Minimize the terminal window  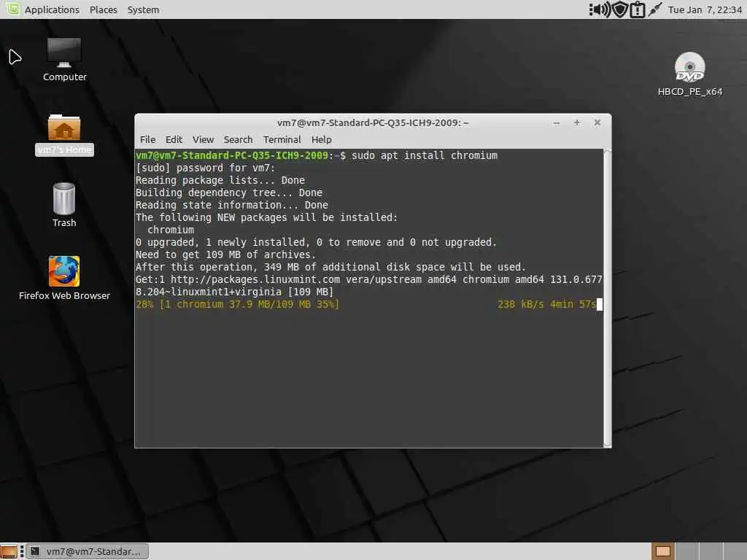[557, 122]
